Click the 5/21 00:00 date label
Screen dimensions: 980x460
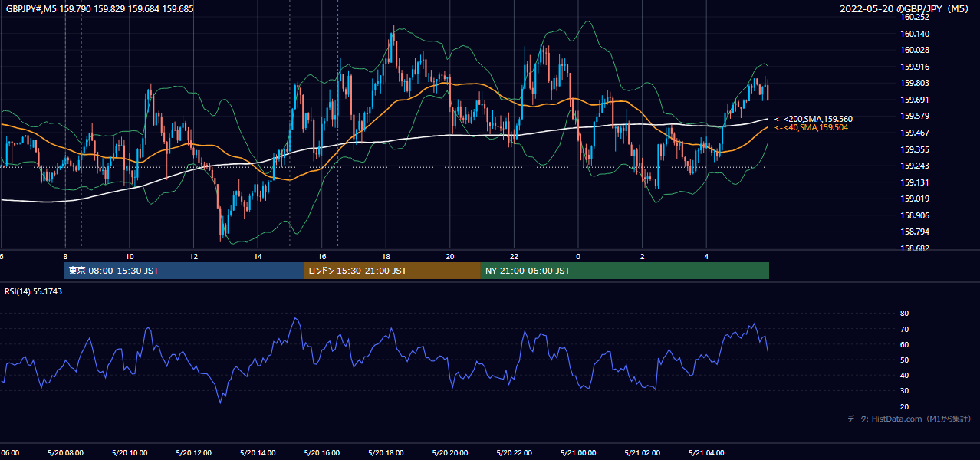tap(578, 453)
